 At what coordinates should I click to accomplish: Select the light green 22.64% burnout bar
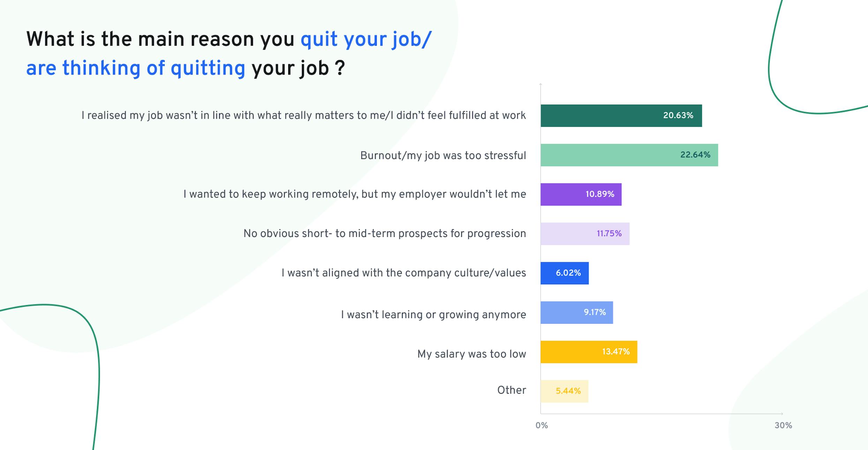pyautogui.click(x=629, y=155)
